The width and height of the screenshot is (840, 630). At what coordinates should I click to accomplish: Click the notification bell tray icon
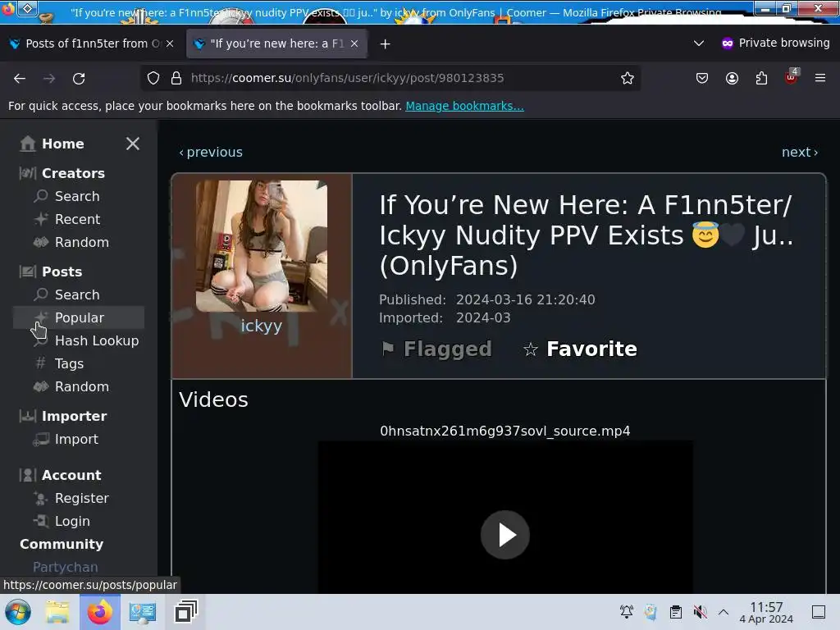click(626, 612)
